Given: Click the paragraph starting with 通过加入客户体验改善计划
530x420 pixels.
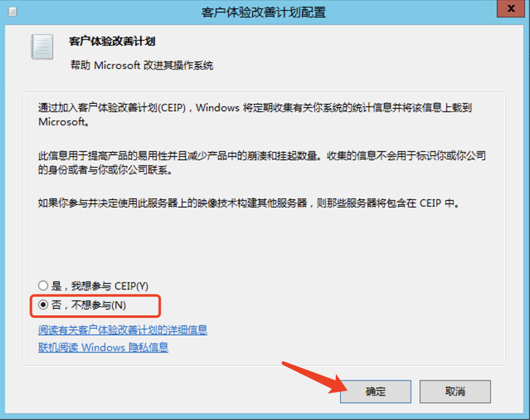Looking at the screenshot, I should pyautogui.click(x=255, y=115).
